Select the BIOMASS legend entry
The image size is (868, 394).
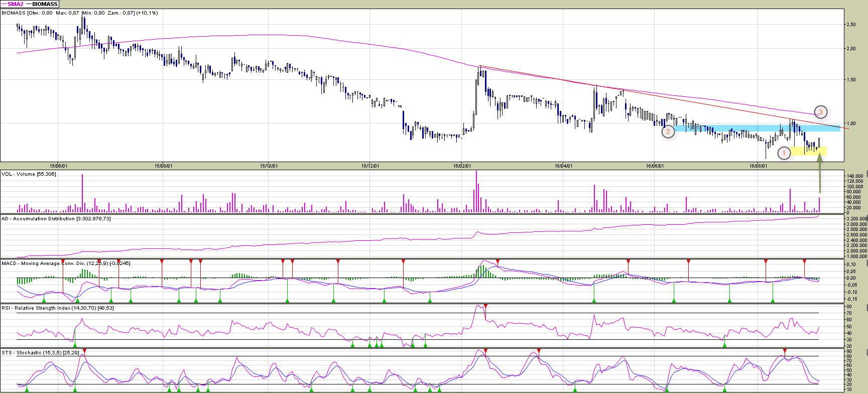point(44,4)
